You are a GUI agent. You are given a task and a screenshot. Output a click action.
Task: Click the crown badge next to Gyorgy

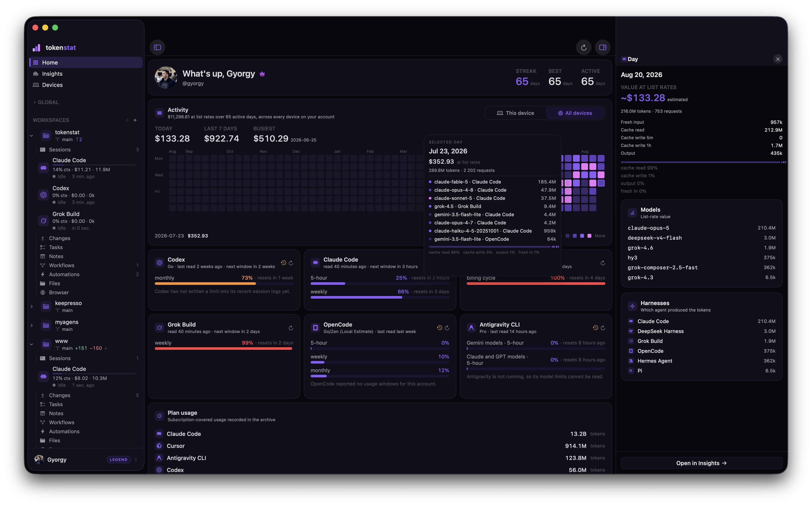(262, 74)
